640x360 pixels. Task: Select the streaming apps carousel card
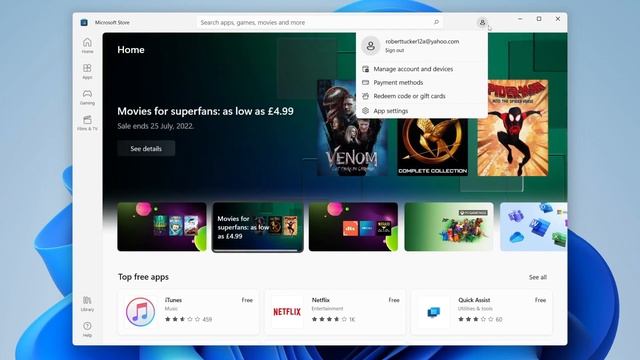(353, 227)
